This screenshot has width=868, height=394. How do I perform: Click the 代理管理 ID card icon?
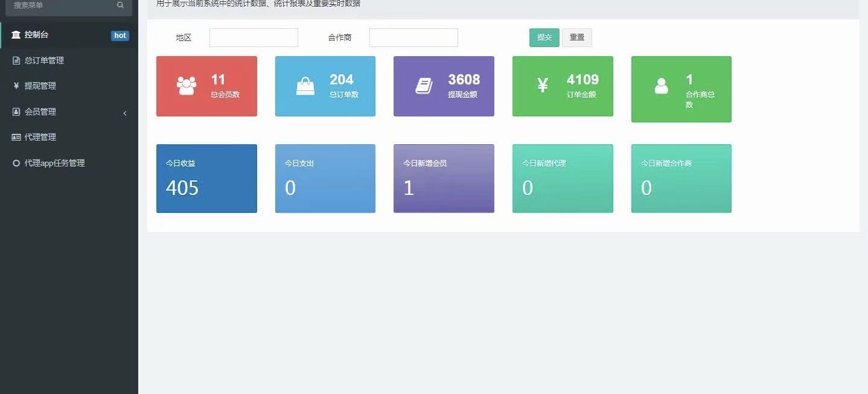point(16,137)
